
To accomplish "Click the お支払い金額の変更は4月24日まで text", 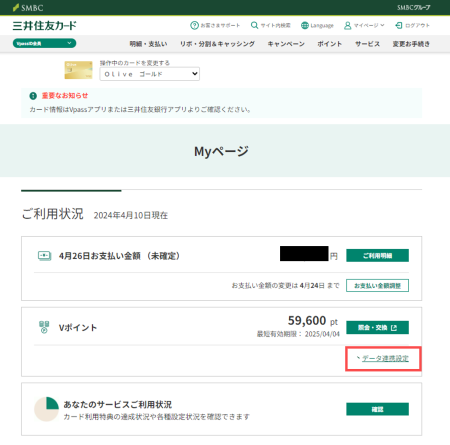I will coord(285,286).
